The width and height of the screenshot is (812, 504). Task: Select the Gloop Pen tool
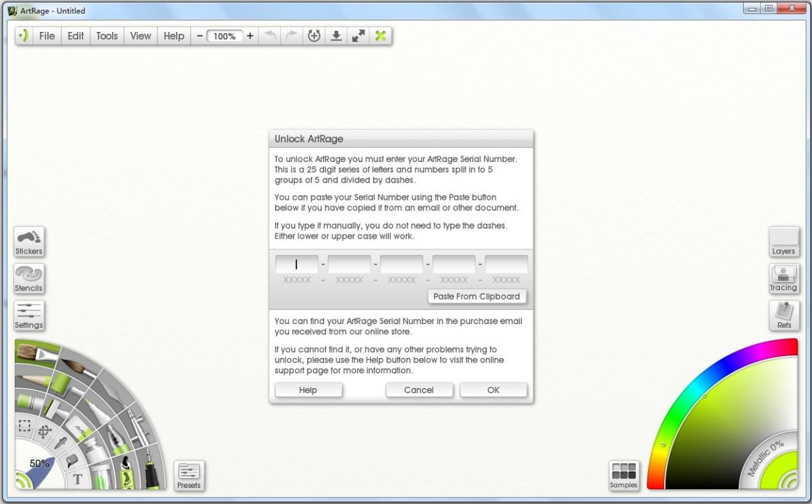click(x=118, y=439)
